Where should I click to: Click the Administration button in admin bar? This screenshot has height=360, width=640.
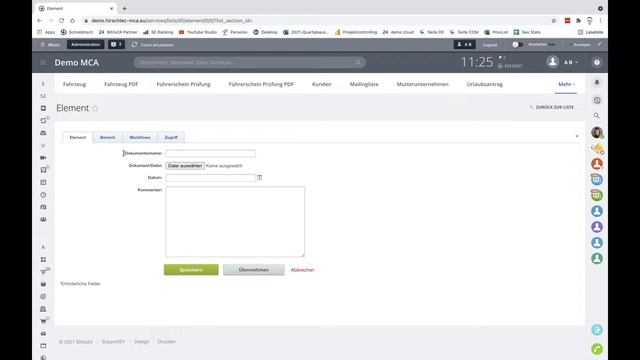85,44
